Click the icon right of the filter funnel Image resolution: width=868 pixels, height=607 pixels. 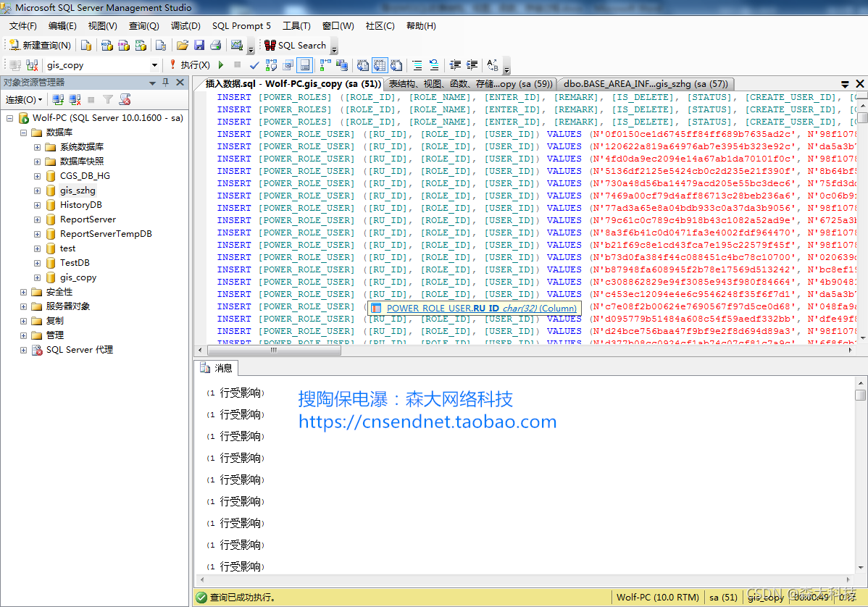[125, 100]
